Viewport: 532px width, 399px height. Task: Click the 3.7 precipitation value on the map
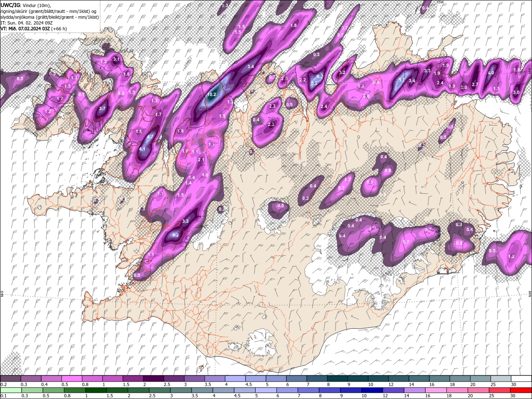coord(102,109)
